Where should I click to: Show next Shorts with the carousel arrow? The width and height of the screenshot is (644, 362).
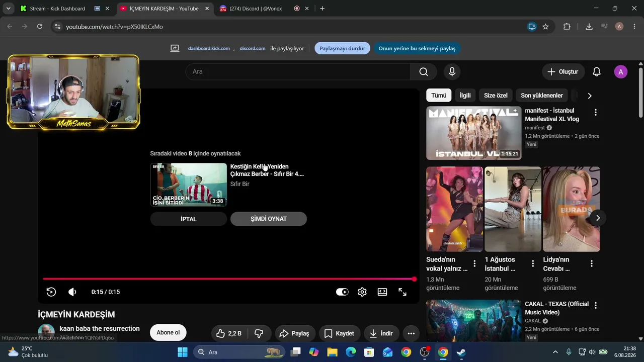click(x=598, y=218)
